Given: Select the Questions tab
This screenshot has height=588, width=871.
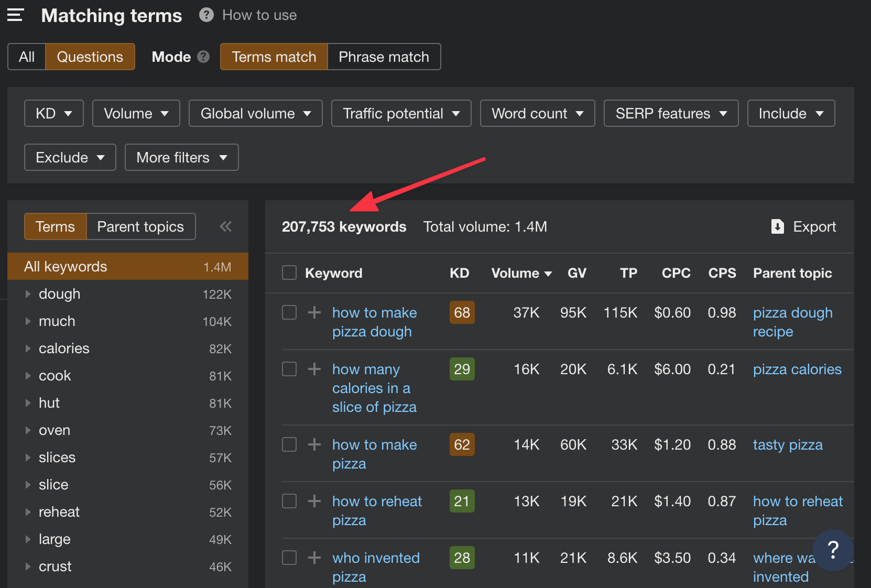Looking at the screenshot, I should click(90, 57).
